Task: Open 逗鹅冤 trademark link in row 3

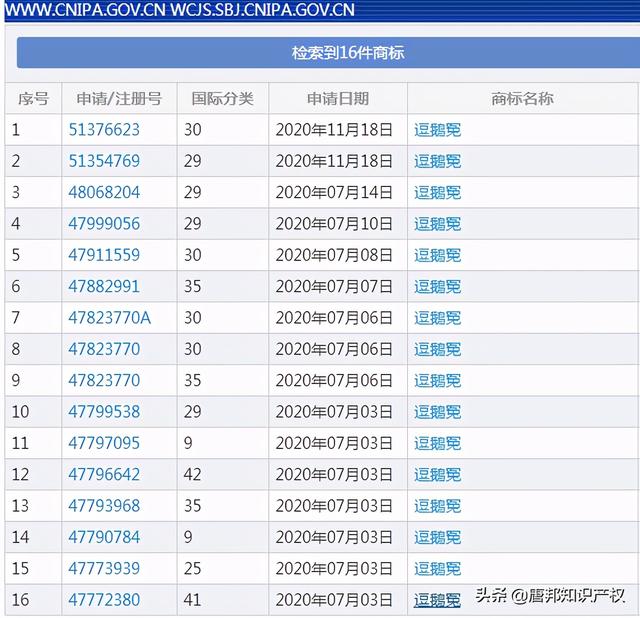Action: click(438, 192)
